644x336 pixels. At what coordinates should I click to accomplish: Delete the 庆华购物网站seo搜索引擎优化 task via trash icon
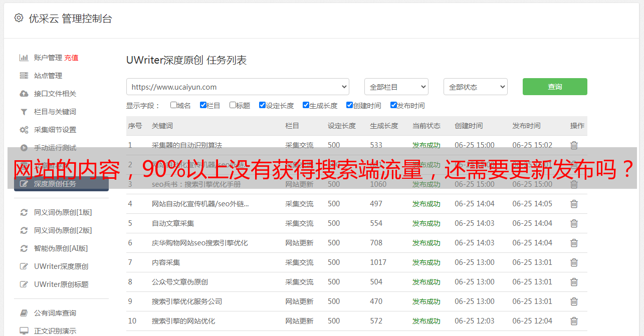pyautogui.click(x=574, y=243)
